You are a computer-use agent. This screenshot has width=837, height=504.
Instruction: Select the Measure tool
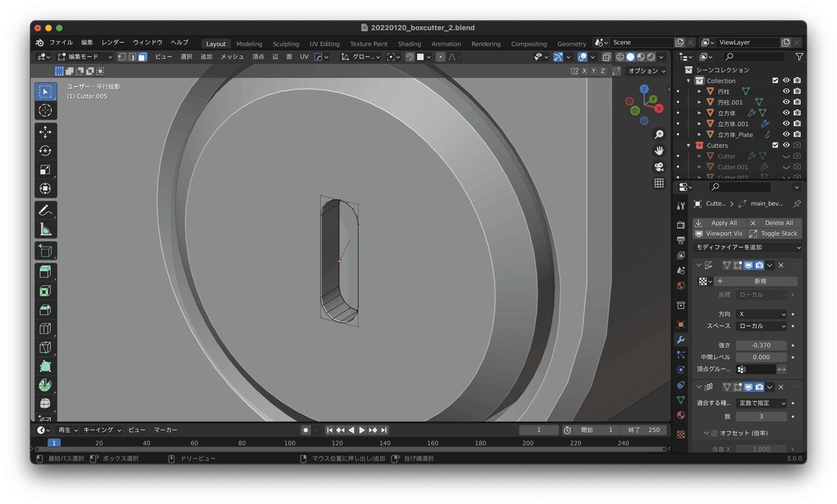[45, 229]
